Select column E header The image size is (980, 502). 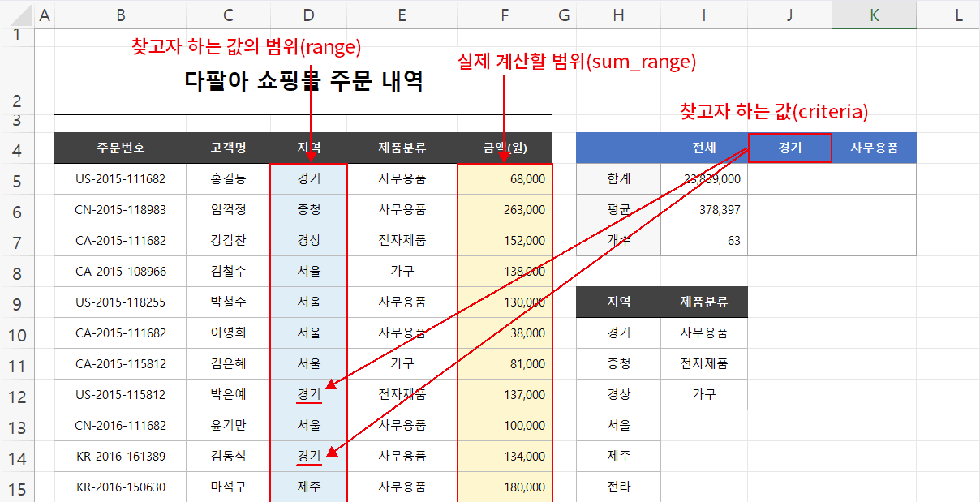coord(402,14)
